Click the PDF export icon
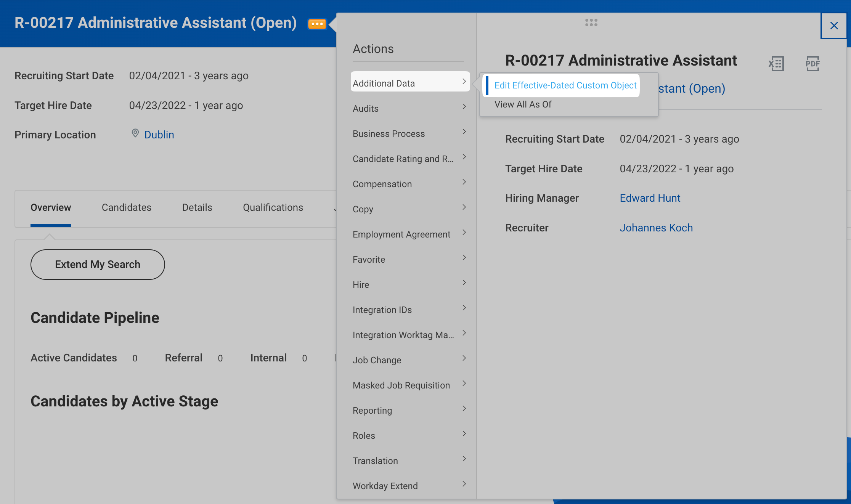 pos(812,64)
